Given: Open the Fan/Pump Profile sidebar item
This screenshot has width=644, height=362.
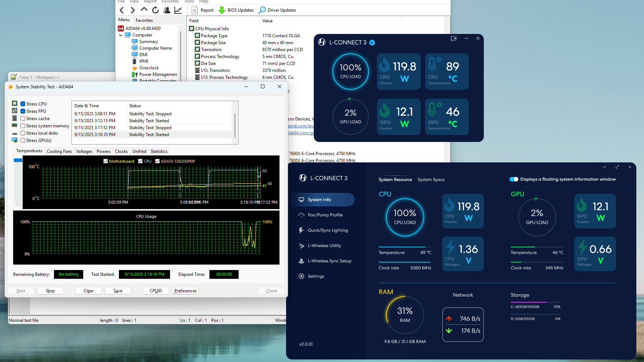Looking at the screenshot, I should [325, 215].
